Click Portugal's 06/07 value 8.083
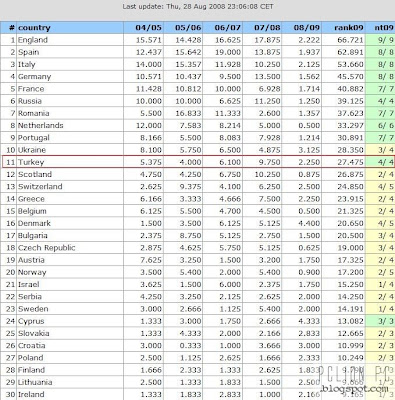Screen dimensions: 395x400 230,138
